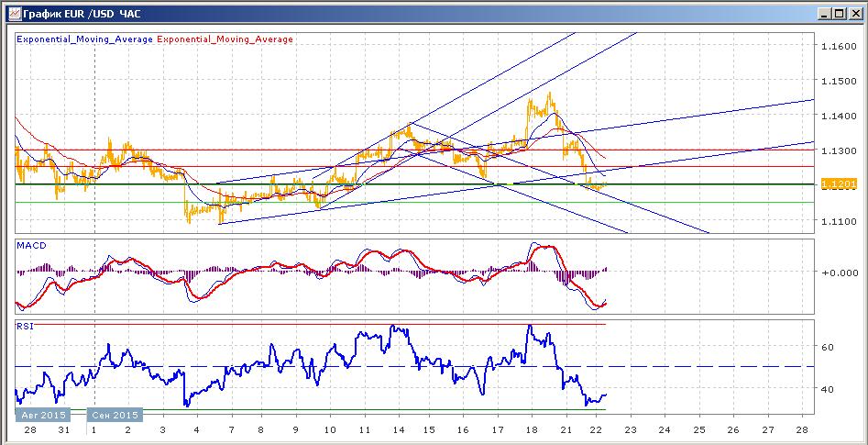Screen dimensions: 868x445
Task: Click the RSI panel label
Action: pos(25,327)
